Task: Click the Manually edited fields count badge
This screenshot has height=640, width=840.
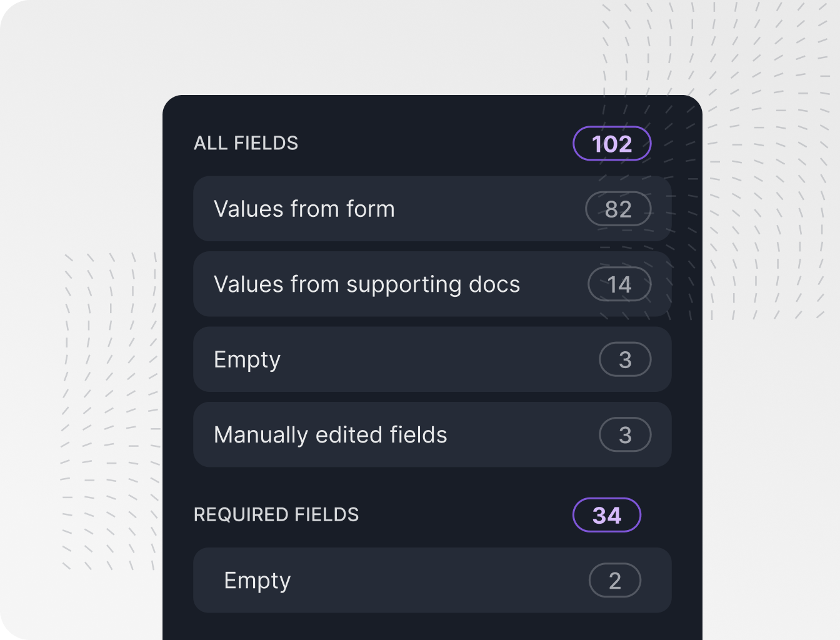Action: click(x=625, y=434)
